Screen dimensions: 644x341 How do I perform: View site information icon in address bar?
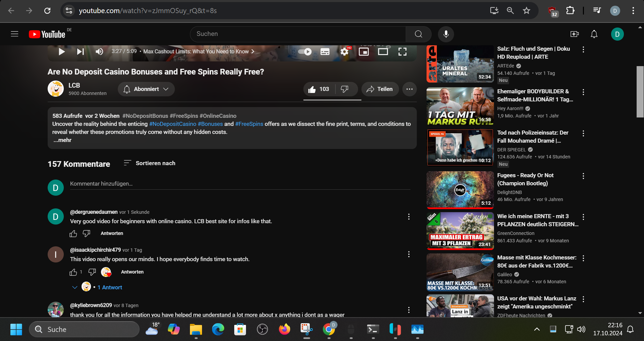69,11
